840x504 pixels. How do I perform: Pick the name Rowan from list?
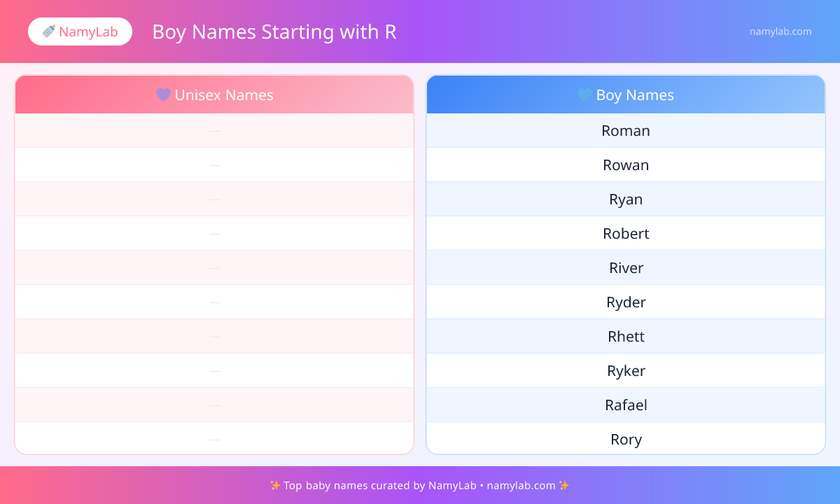click(x=626, y=165)
